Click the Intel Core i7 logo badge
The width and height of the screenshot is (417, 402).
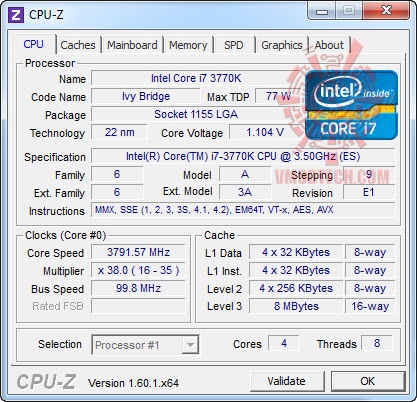pyautogui.click(x=351, y=105)
